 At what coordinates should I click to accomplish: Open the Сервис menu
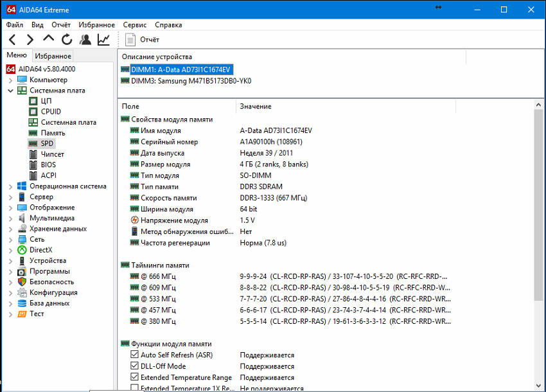point(134,24)
